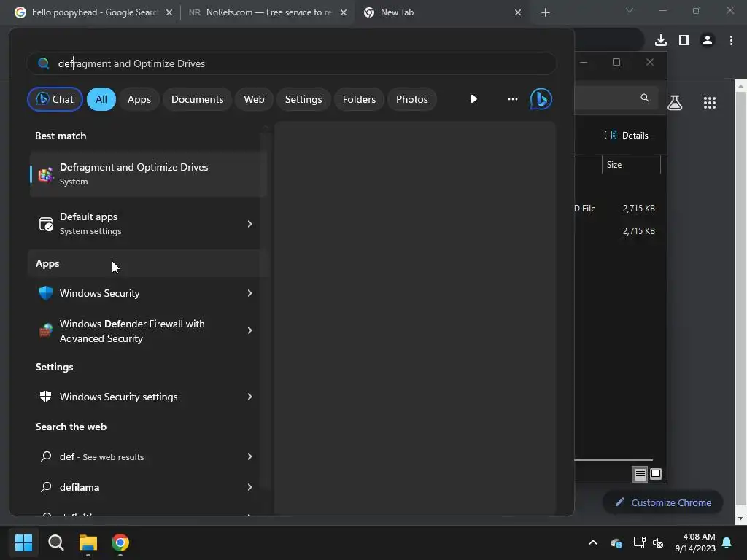747x560 pixels.
Task: Toggle Chrome side panel icon
Action: [684, 40]
